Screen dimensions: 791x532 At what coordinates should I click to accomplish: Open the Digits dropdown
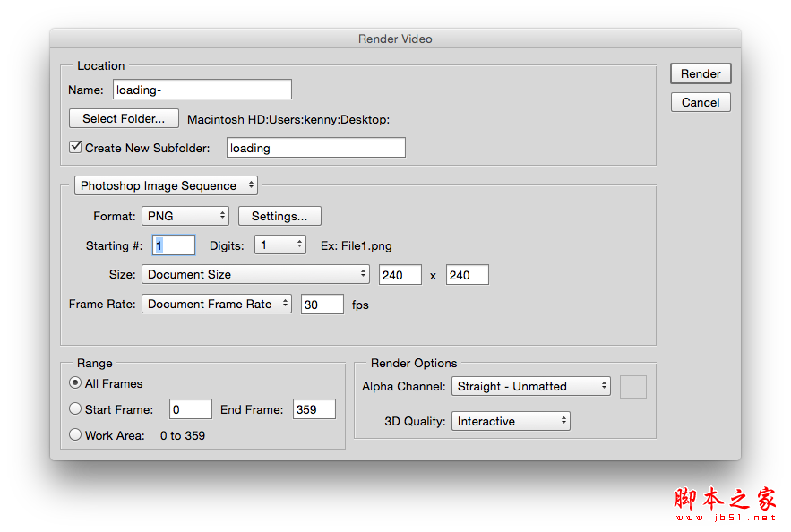pyautogui.click(x=280, y=245)
